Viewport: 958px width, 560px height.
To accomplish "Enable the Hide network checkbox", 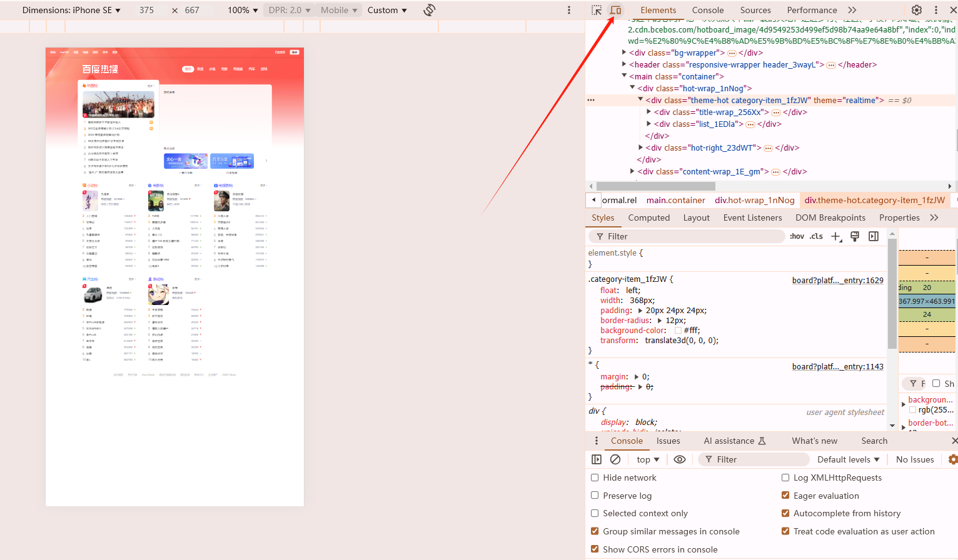I will click(595, 477).
